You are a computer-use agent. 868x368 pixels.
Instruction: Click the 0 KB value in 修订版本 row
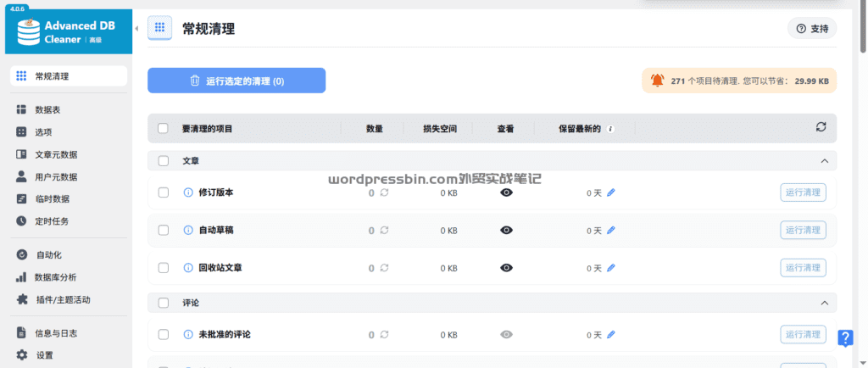(x=449, y=193)
